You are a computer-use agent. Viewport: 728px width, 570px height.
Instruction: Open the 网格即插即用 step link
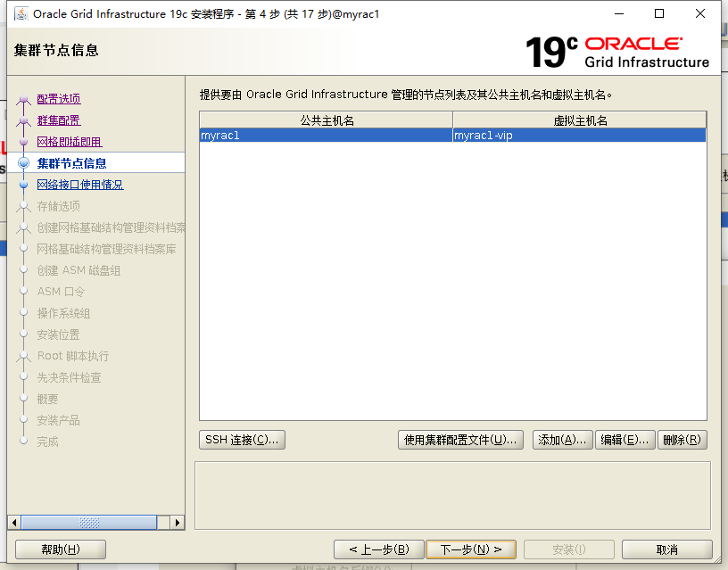pos(70,142)
